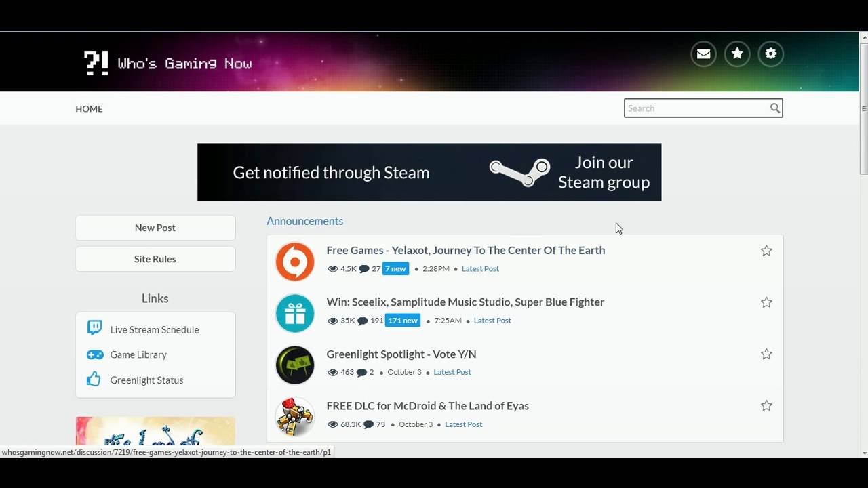The height and width of the screenshot is (488, 868).
Task: Click the McDroid robot post avatar
Action: [x=295, y=417]
